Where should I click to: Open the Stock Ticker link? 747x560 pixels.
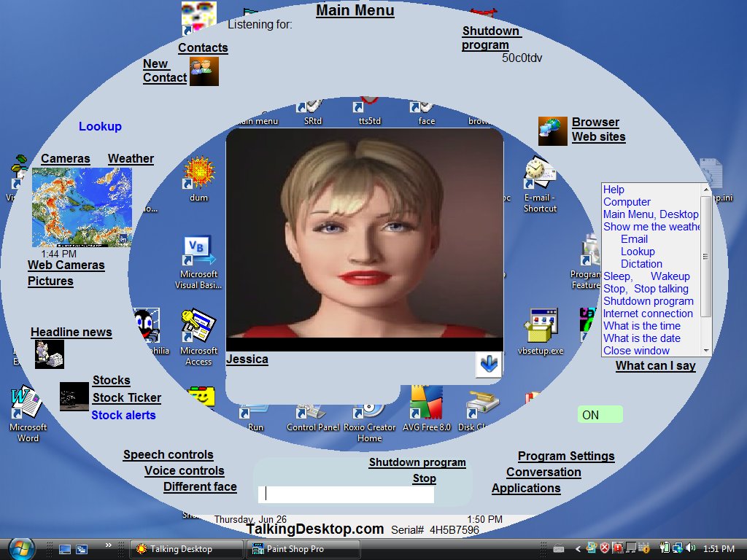[127, 397]
